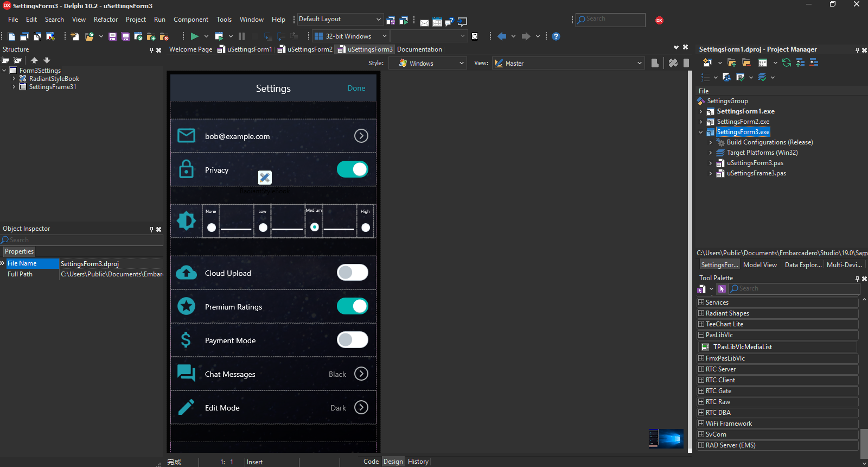Click the mobile device view icon beside View dropdown
The height and width of the screenshot is (467, 868).
pyautogui.click(x=655, y=63)
